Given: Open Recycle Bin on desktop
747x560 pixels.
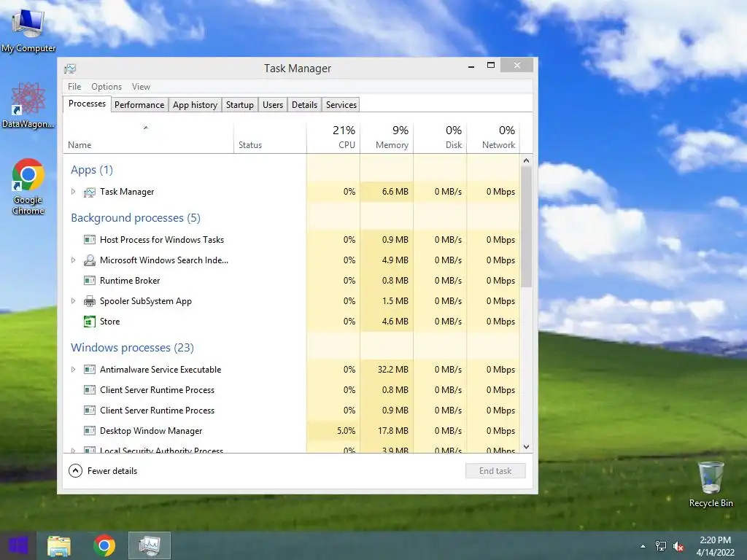Looking at the screenshot, I should click(x=711, y=484).
